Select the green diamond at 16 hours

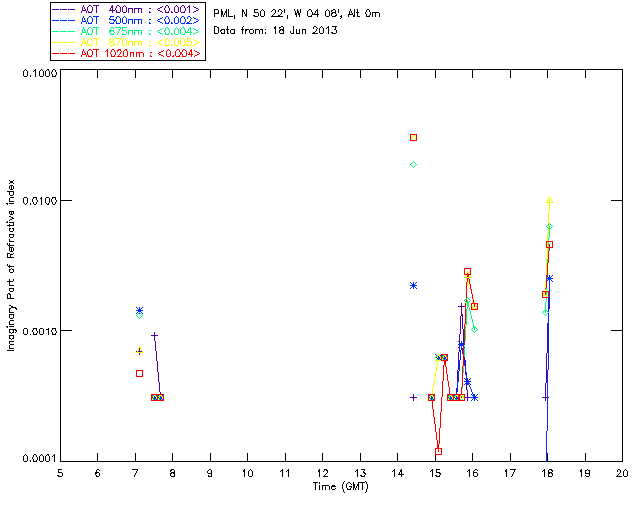[474, 329]
